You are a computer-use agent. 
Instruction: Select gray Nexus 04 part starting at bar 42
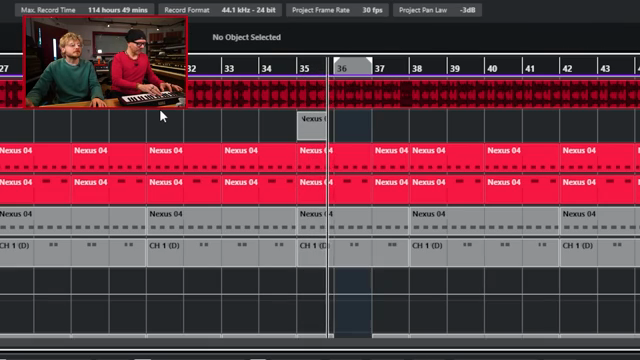600,221
